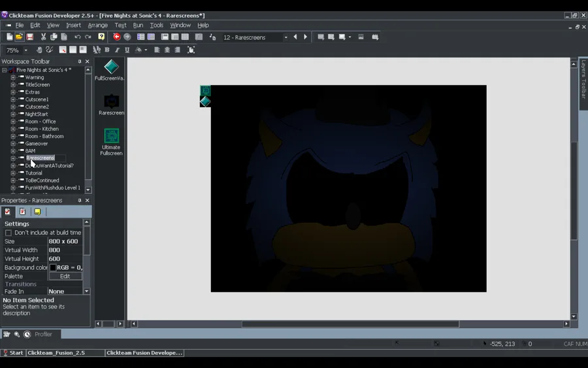Open the run options dropdown arrow
Image resolution: width=588 pixels, height=368 pixels.
click(350, 37)
